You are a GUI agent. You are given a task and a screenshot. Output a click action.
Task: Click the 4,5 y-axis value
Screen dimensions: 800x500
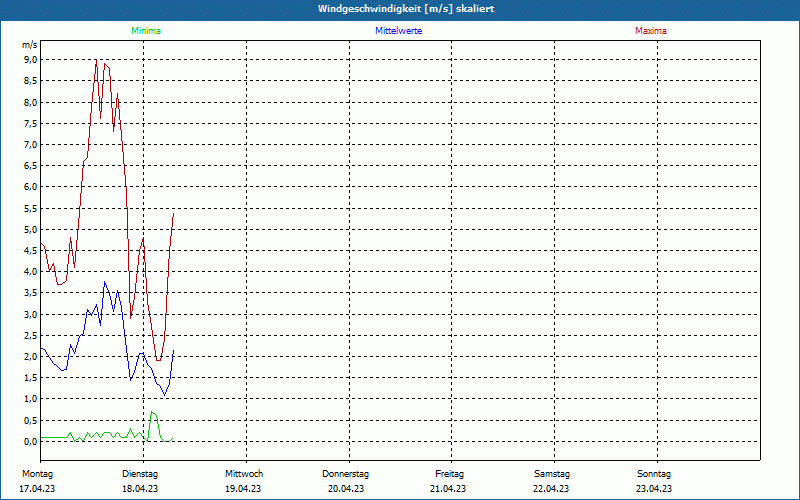(x=31, y=251)
